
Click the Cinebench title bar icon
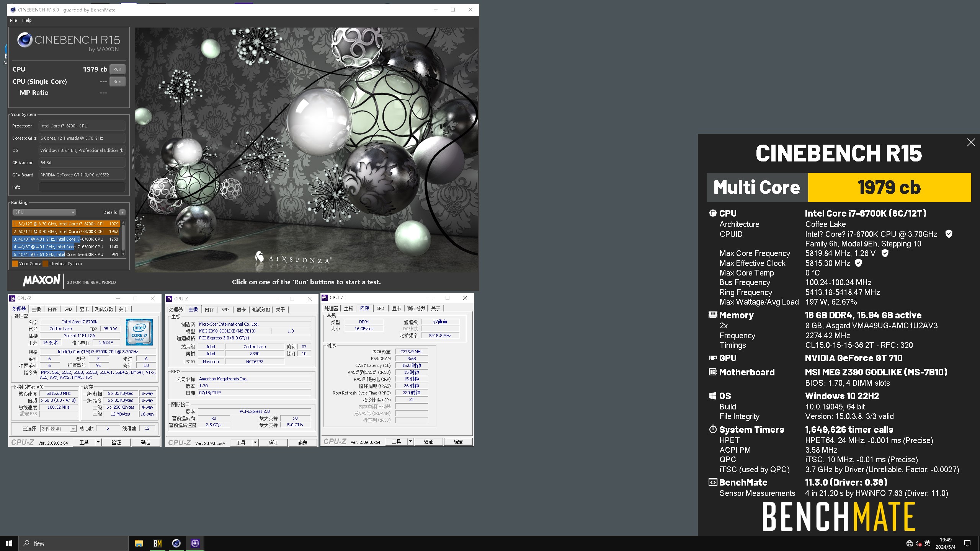(x=13, y=10)
